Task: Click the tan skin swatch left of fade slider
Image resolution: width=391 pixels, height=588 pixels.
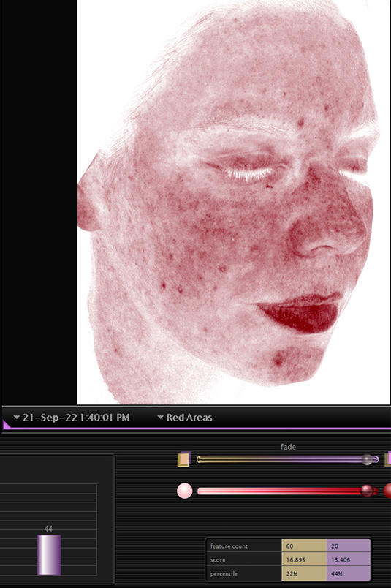Action: pos(183,460)
